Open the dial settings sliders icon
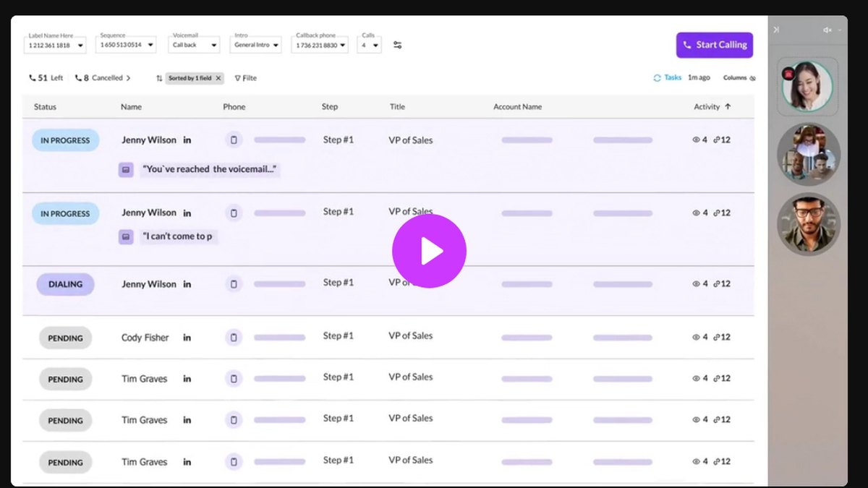The image size is (868, 488). pyautogui.click(x=398, y=45)
